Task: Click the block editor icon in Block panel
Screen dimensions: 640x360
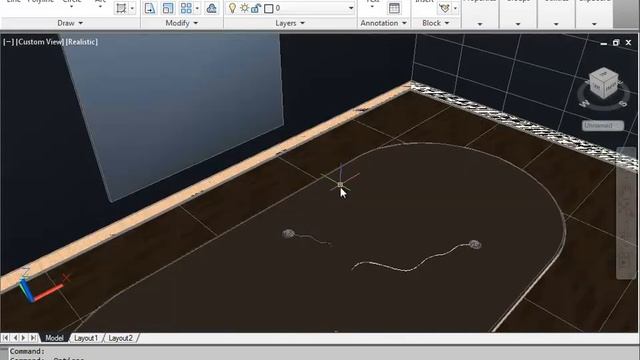Action: tap(444, 8)
